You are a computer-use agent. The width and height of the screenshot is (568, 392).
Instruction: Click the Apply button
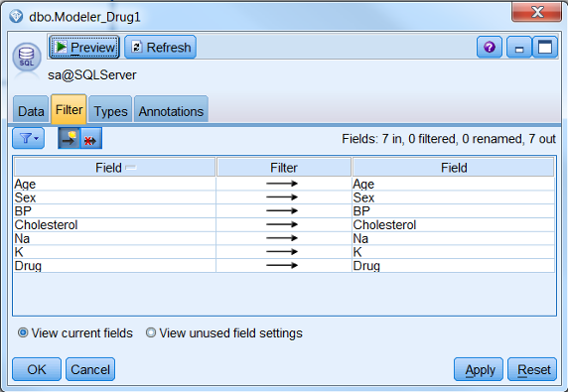pos(479,369)
